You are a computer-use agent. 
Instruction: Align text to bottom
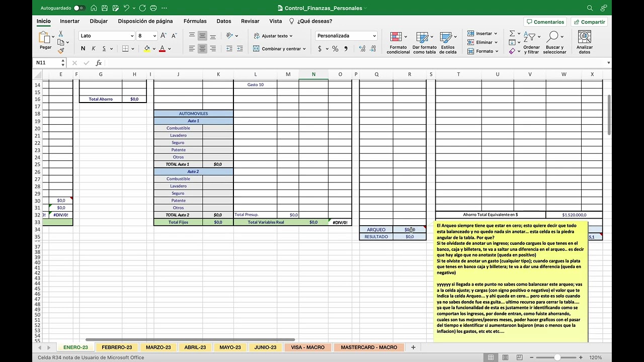213,36
